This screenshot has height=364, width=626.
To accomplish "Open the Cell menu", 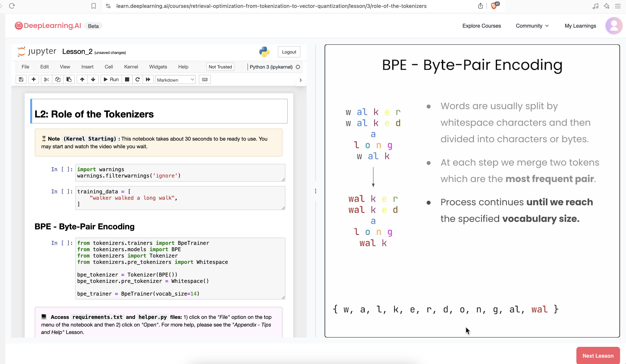I will coord(109,67).
